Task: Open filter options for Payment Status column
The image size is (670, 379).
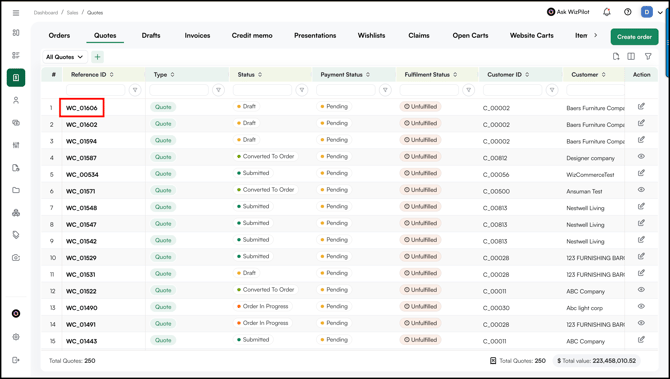Action: point(385,90)
